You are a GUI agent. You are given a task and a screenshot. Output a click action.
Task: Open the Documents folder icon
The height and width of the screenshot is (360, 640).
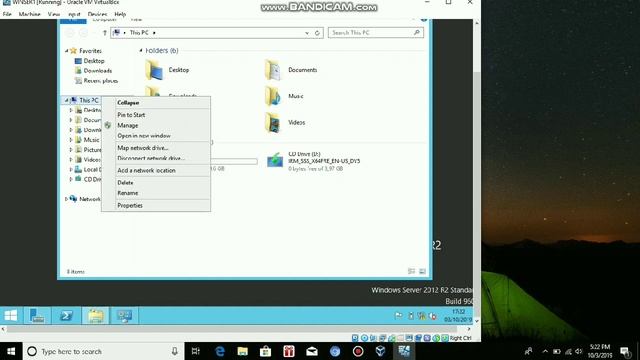pos(273,70)
